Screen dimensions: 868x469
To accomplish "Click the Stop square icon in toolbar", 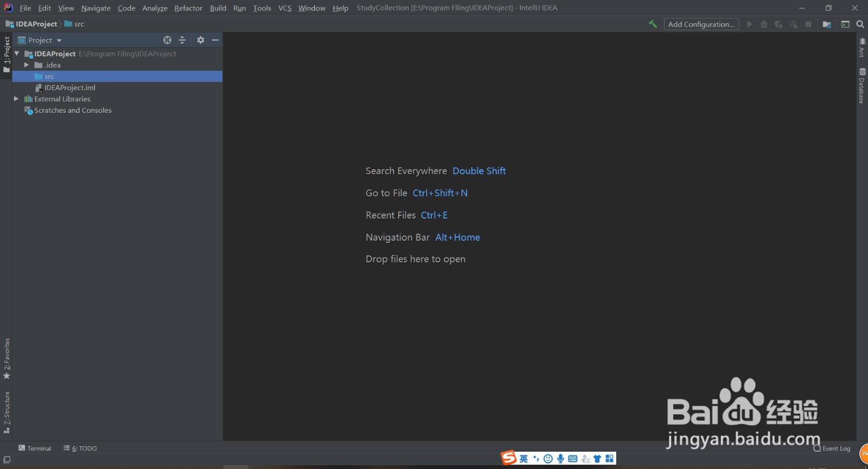I will pyautogui.click(x=808, y=24).
